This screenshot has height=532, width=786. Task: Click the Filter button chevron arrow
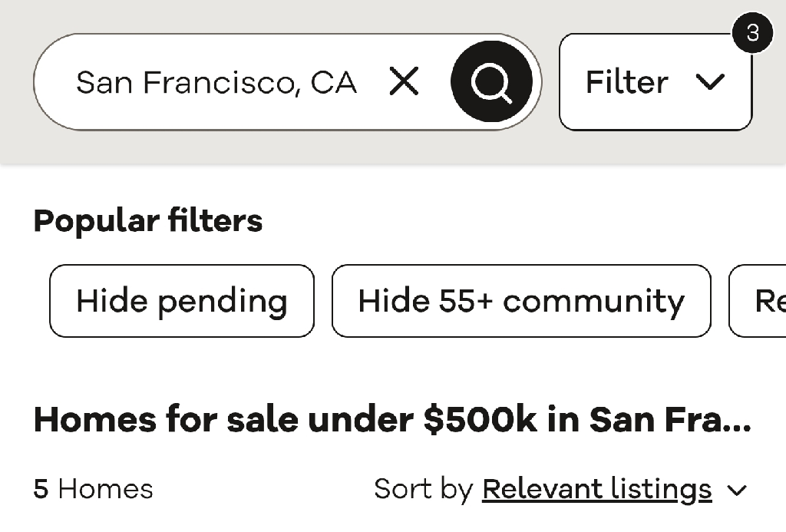(710, 81)
